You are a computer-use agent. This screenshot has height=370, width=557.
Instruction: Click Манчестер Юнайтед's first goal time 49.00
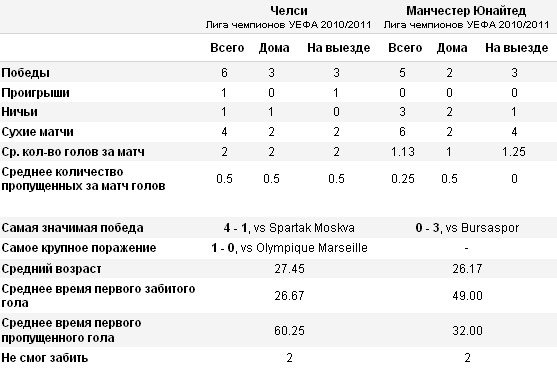click(x=467, y=296)
